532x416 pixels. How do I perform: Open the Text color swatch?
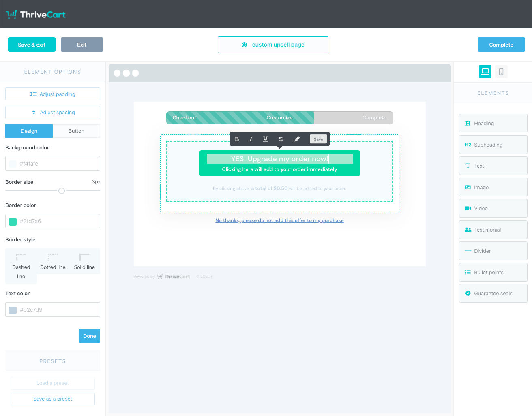point(13,310)
